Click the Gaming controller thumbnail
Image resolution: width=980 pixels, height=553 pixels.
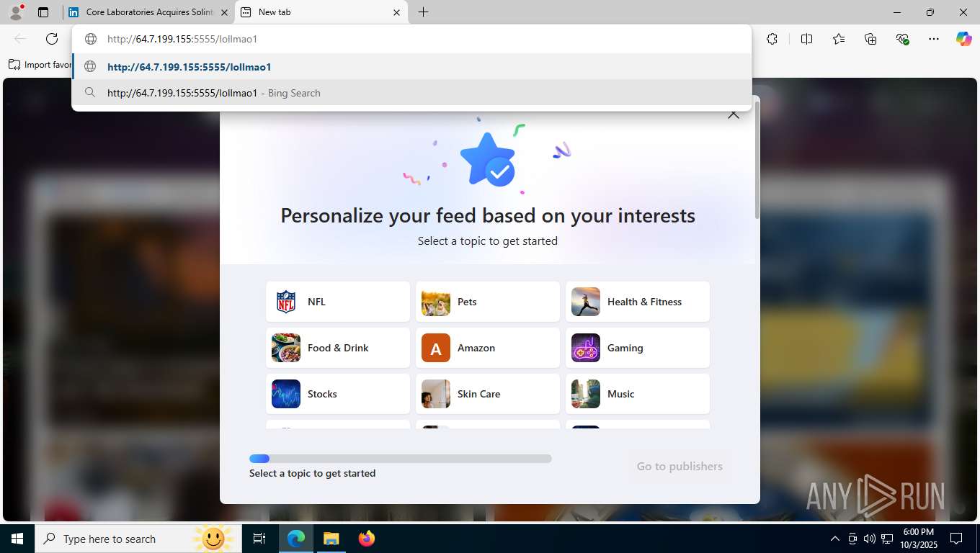pos(586,348)
